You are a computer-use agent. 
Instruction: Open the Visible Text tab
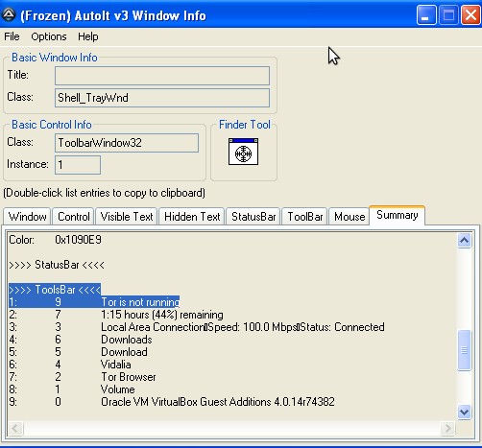[127, 217]
